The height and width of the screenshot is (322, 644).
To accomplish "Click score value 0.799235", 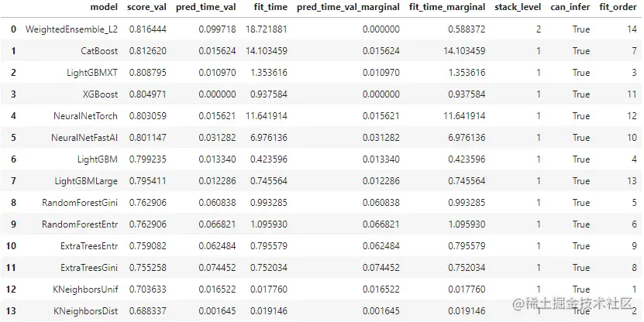I will point(148,159).
